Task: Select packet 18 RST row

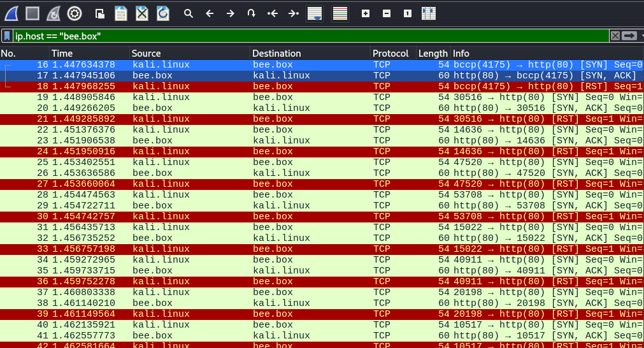Action: [x=322, y=86]
